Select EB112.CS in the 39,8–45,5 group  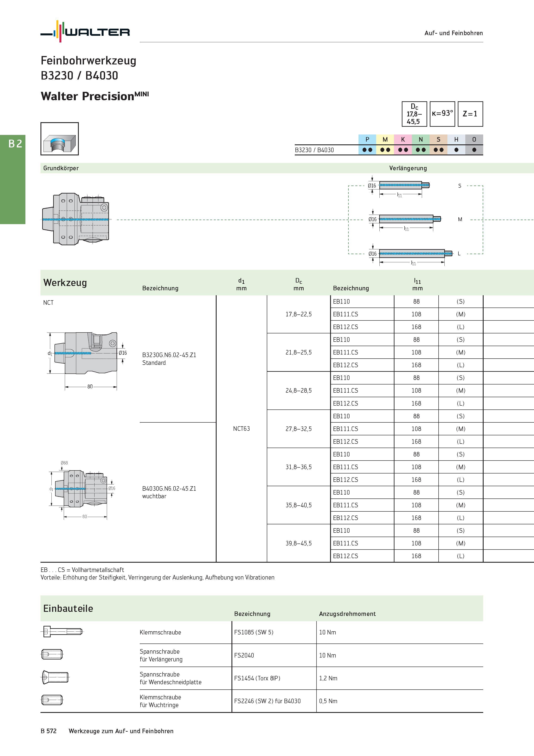tap(345, 556)
